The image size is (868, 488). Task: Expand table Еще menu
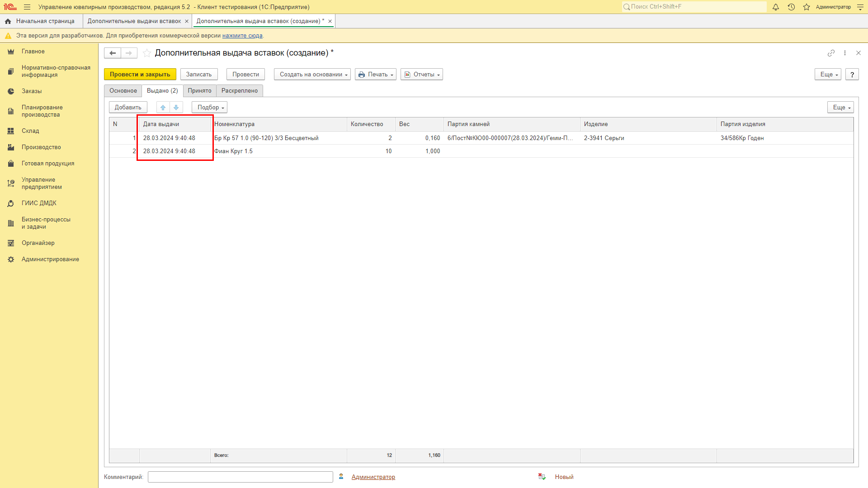click(x=840, y=107)
